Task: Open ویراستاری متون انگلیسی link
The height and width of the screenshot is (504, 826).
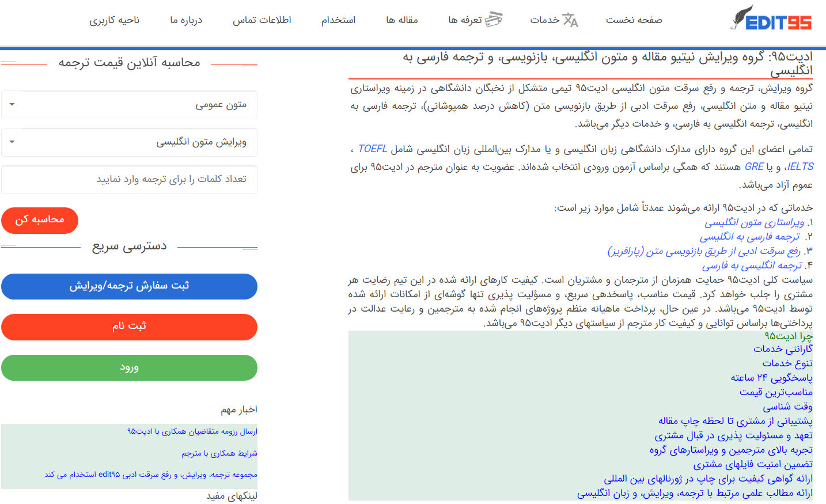Action: pos(755,222)
